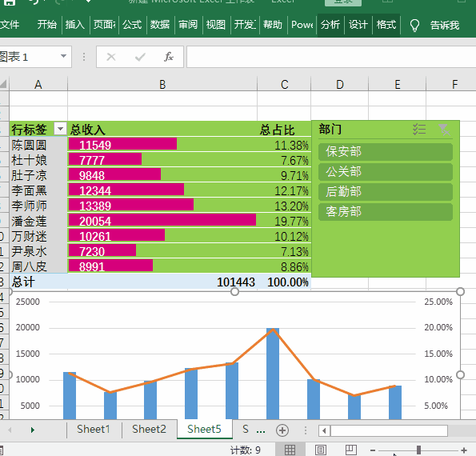476x456 pixels.
Task: Select column D header
Action: tap(340, 84)
